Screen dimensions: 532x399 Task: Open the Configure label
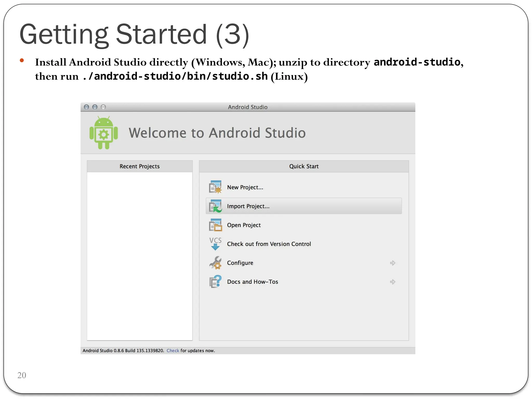240,263
